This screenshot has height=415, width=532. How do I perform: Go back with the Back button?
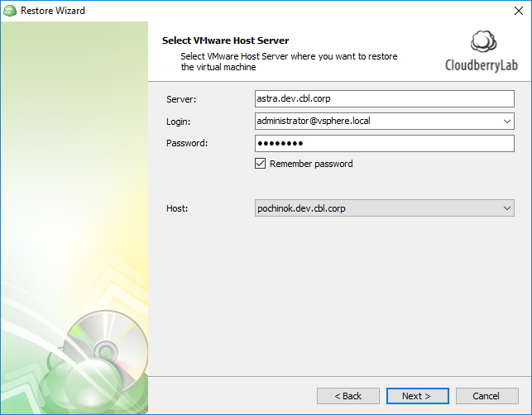(x=348, y=396)
